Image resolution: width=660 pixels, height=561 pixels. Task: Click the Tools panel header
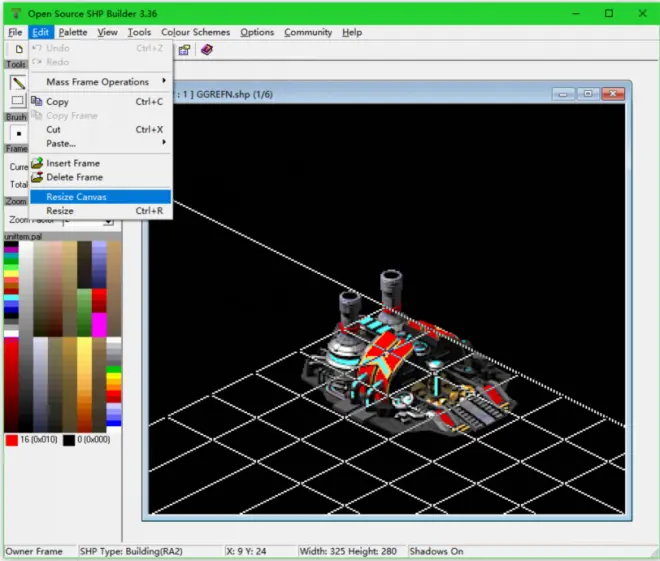tap(16, 64)
